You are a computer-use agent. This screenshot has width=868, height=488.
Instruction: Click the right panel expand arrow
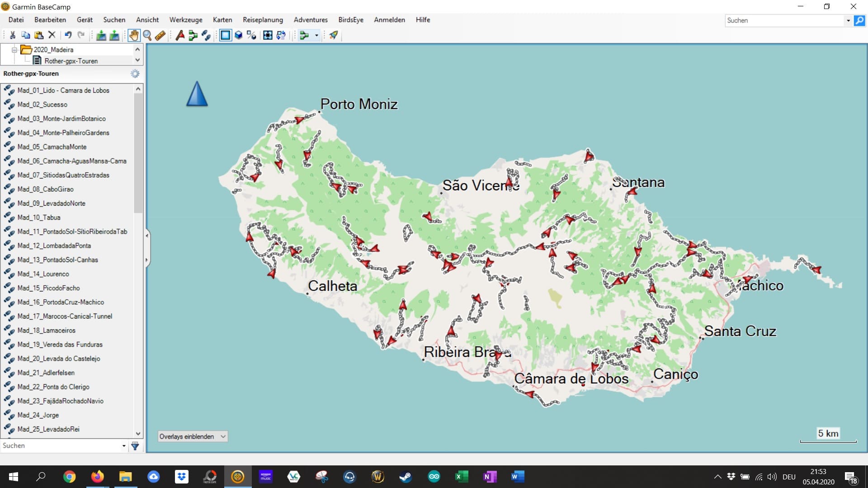pos(146,260)
